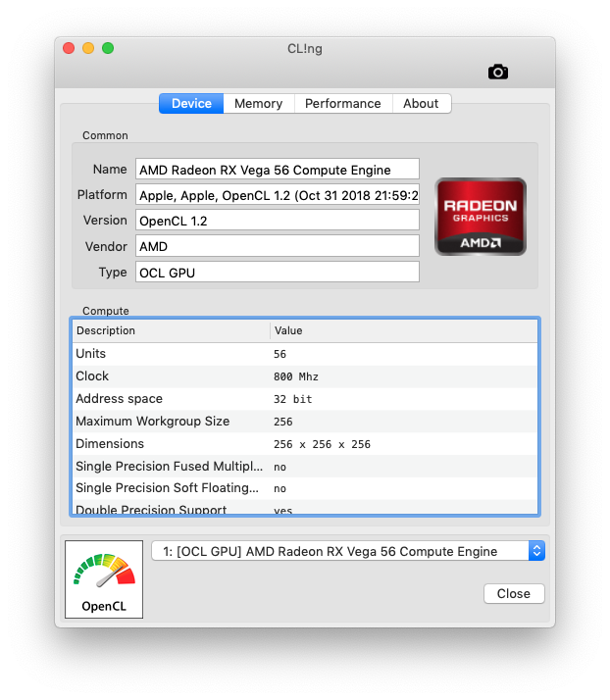The height and width of the screenshot is (700, 610).
Task: Click the Value column header
Action: (404, 330)
